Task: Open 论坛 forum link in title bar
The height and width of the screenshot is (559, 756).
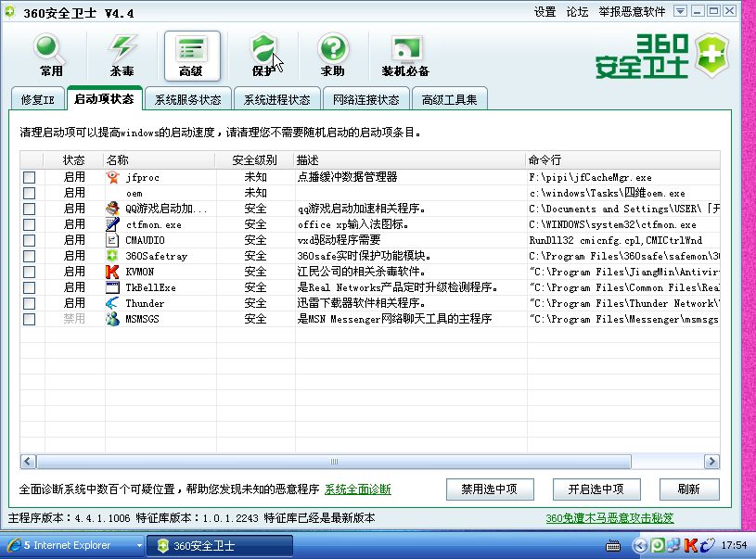Action: pos(577,11)
